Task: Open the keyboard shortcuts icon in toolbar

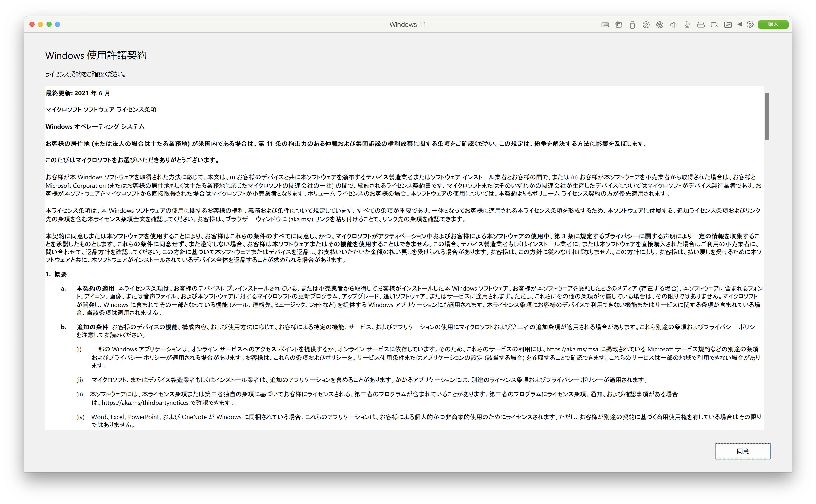Action: (x=605, y=25)
